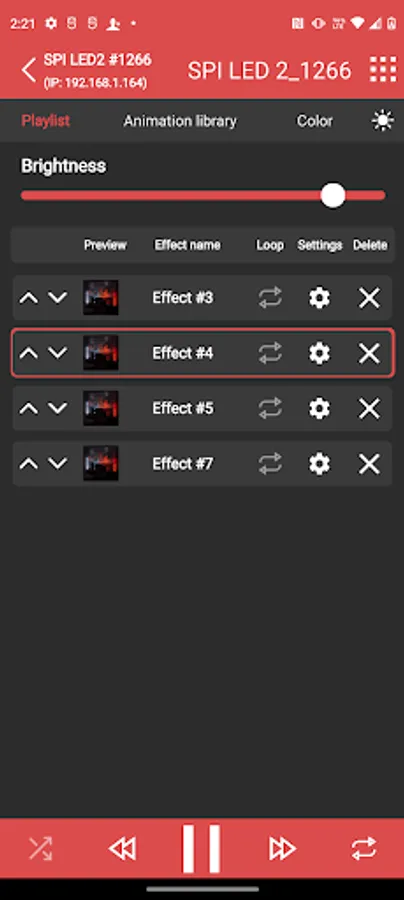The image size is (404, 900).
Task: Tap the sun brightness icon
Action: click(x=383, y=121)
